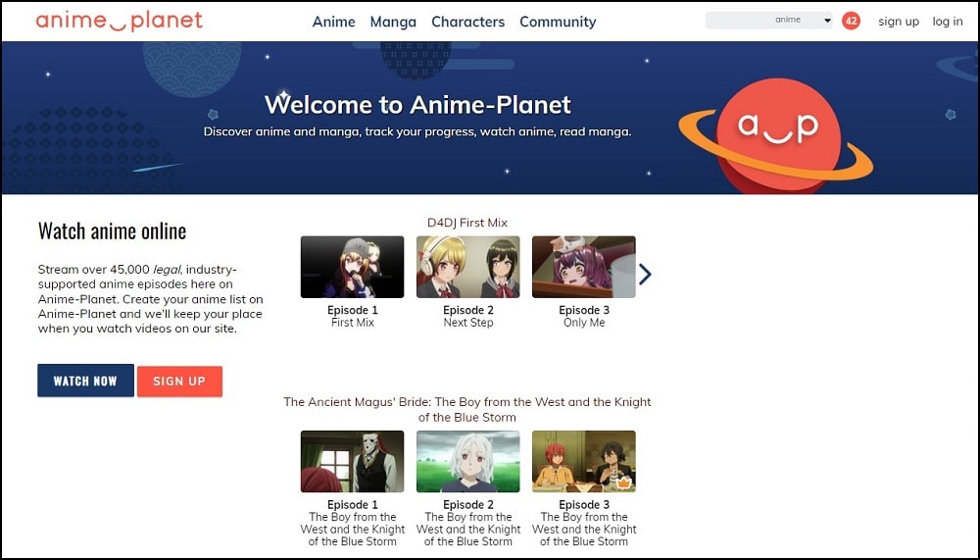Open The Ancient Magus' Bride title link
The height and width of the screenshot is (560, 980).
(x=466, y=409)
